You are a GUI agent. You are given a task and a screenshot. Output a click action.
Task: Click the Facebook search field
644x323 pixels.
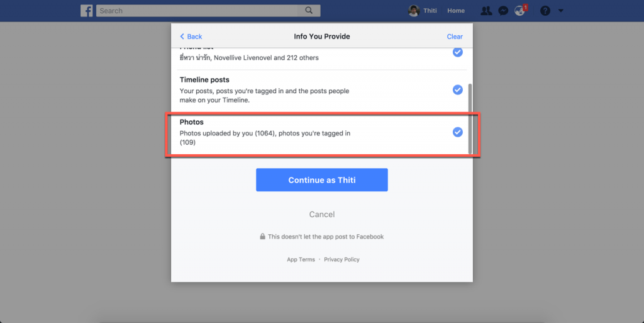tap(197, 11)
